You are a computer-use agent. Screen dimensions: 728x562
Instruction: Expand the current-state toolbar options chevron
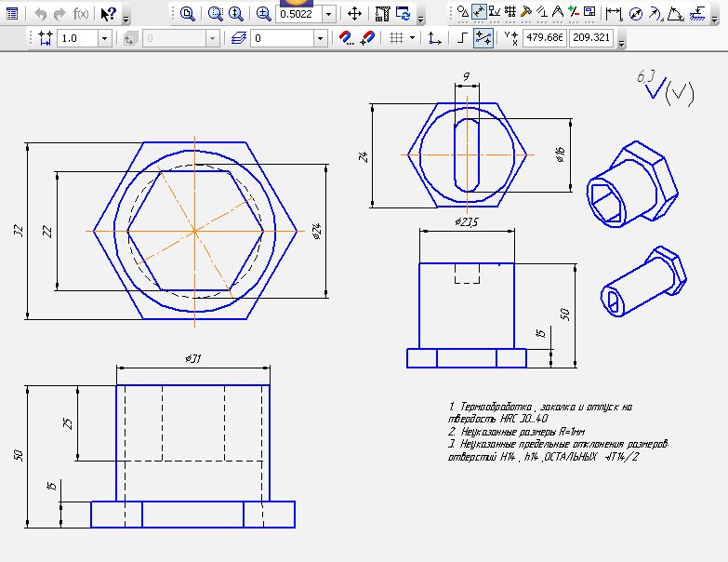(621, 42)
